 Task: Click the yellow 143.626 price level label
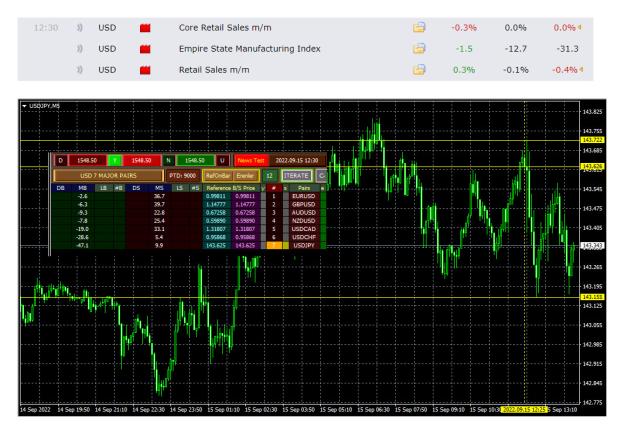click(x=593, y=166)
